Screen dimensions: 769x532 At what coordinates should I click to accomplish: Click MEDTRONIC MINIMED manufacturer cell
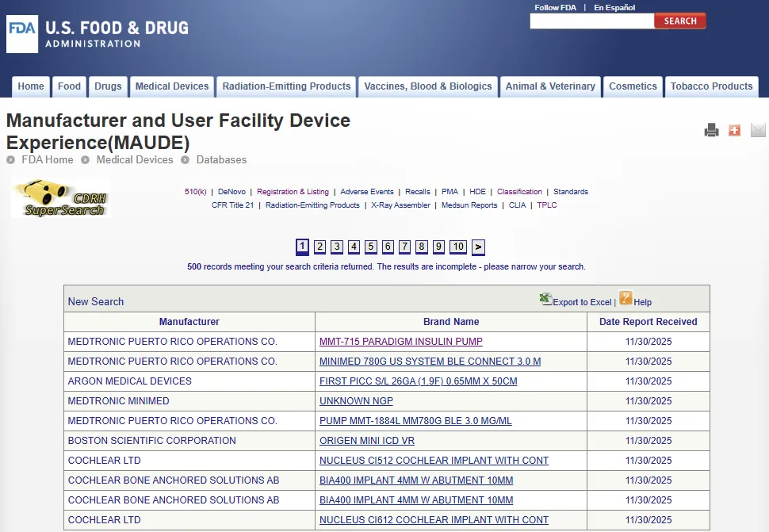[189, 401]
